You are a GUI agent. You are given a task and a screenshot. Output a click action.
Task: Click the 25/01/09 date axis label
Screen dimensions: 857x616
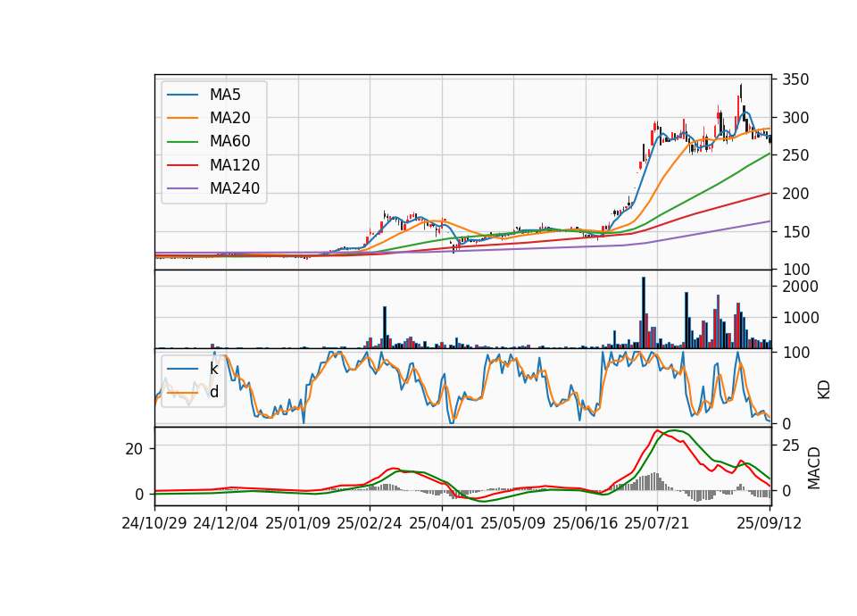click(x=298, y=523)
